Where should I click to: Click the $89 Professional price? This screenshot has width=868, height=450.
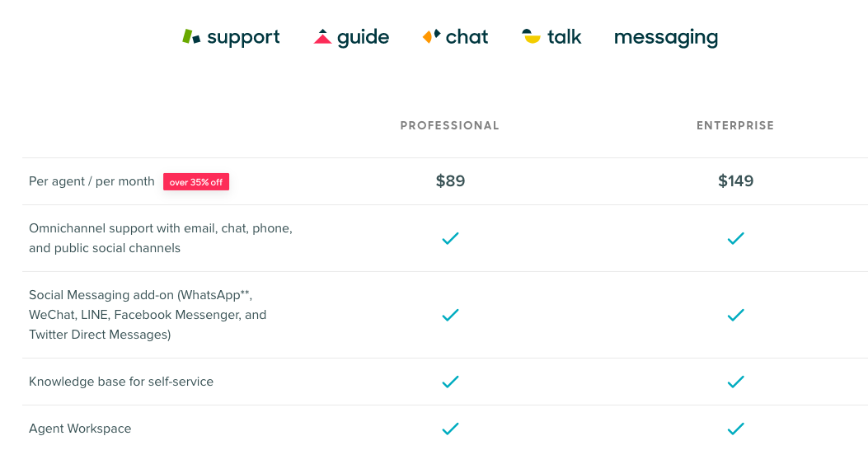(450, 181)
